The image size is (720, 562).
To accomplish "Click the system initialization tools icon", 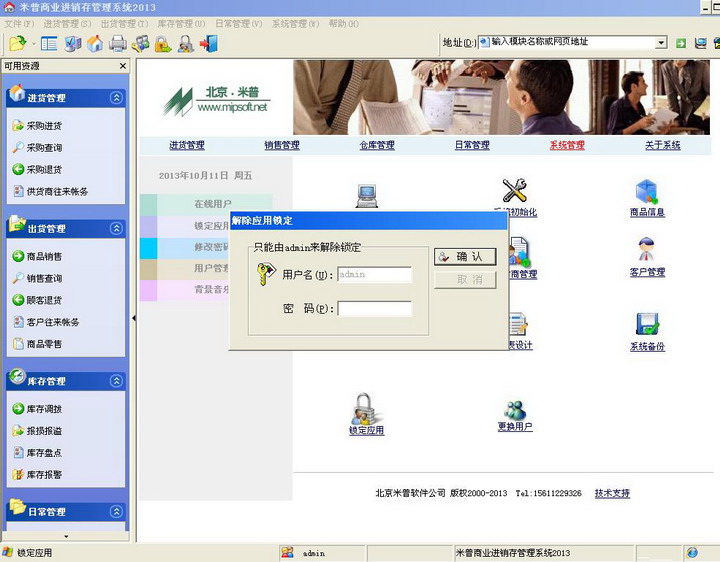I will coord(514,190).
